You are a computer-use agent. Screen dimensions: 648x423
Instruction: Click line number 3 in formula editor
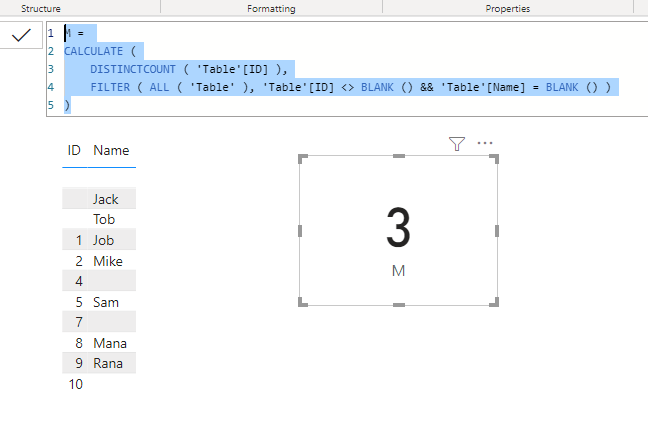pyautogui.click(x=51, y=69)
